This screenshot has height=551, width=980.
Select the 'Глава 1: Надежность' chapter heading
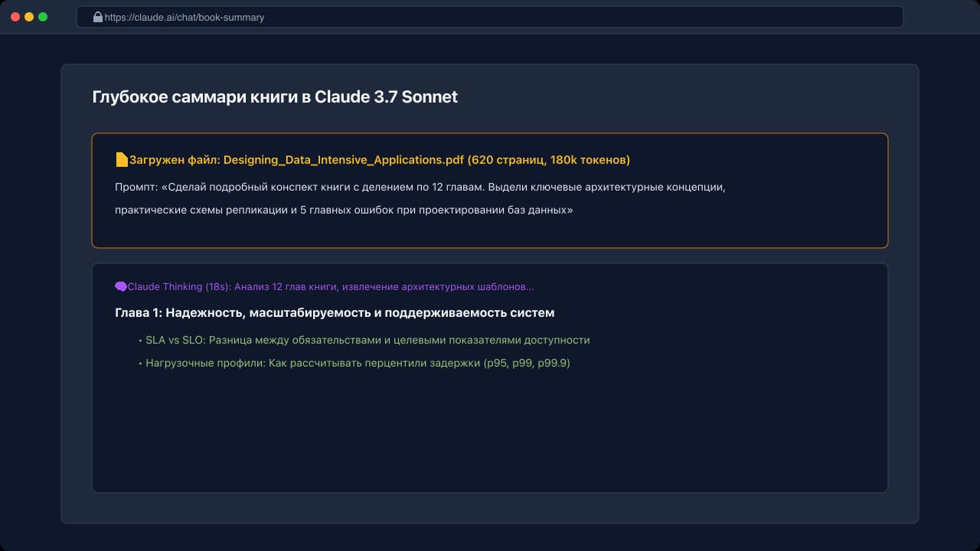click(335, 313)
